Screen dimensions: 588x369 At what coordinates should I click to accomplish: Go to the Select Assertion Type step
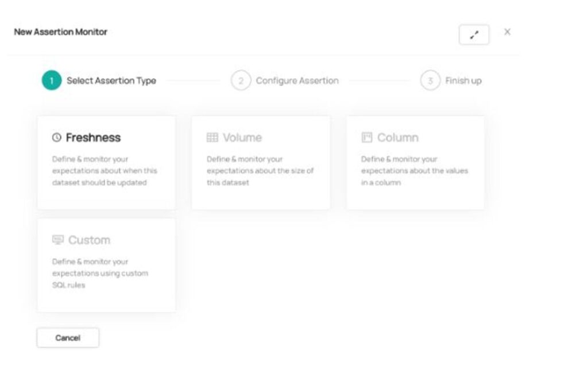coord(111,81)
